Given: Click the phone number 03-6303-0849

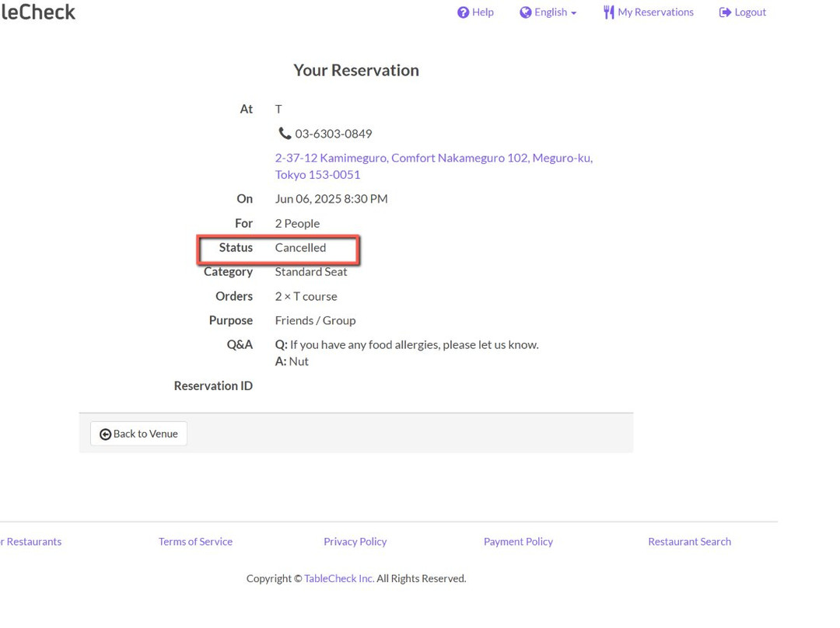Looking at the screenshot, I should tap(333, 134).
